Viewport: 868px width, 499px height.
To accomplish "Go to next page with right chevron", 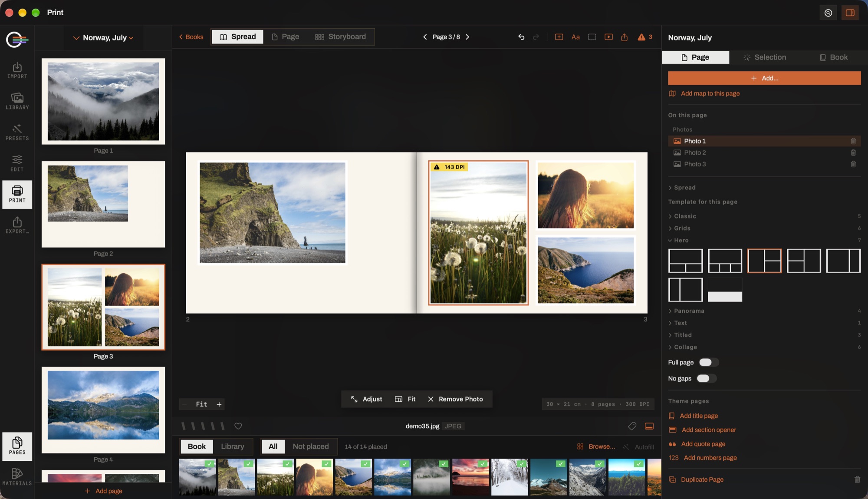I will [x=467, y=37].
